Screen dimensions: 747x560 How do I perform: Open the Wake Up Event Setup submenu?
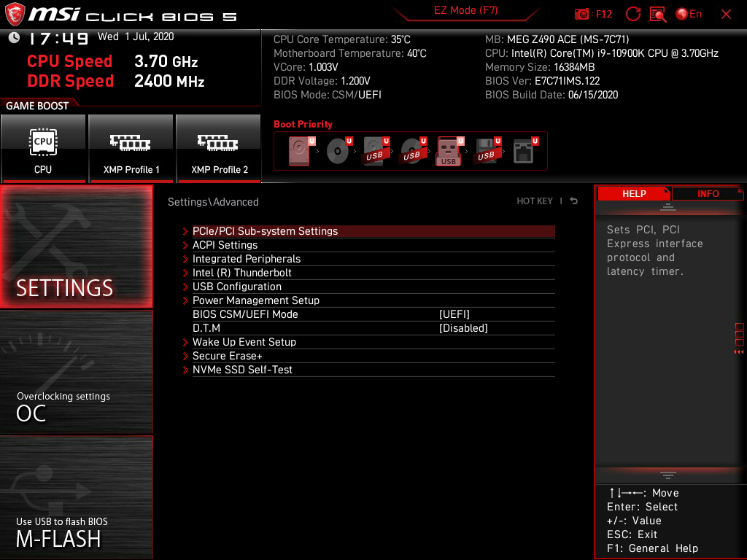coord(244,341)
